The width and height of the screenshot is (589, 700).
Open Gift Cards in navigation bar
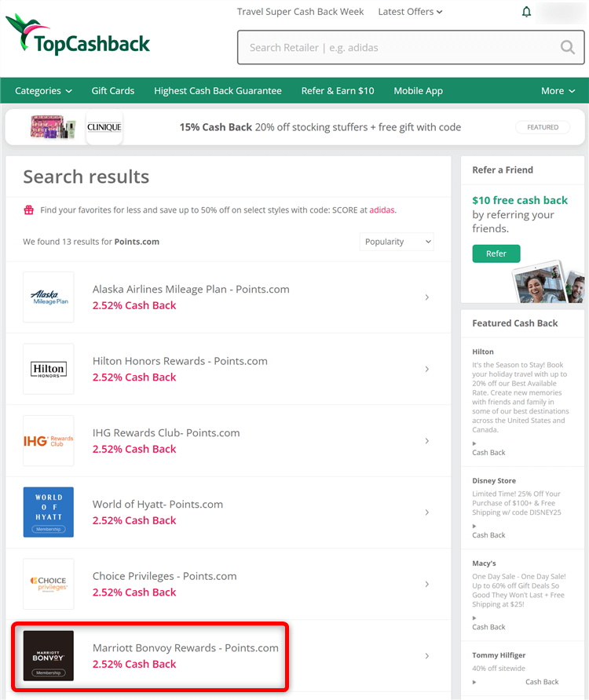pos(113,91)
